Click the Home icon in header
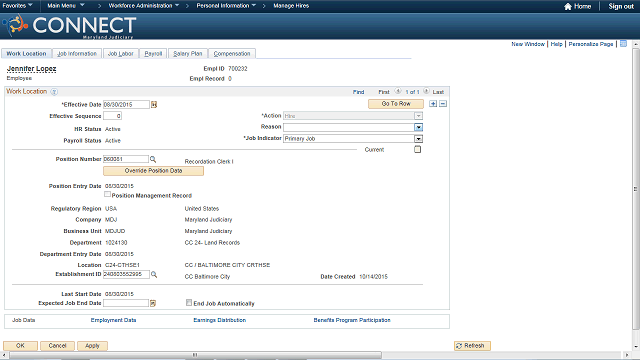Screen dimensions: 640x360 (x=568, y=6)
